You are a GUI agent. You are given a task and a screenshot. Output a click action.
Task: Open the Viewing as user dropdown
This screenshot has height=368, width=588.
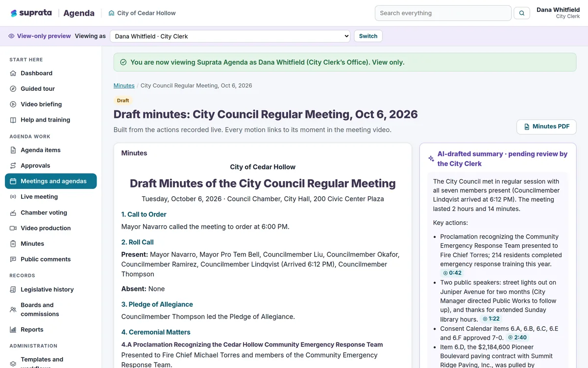230,36
